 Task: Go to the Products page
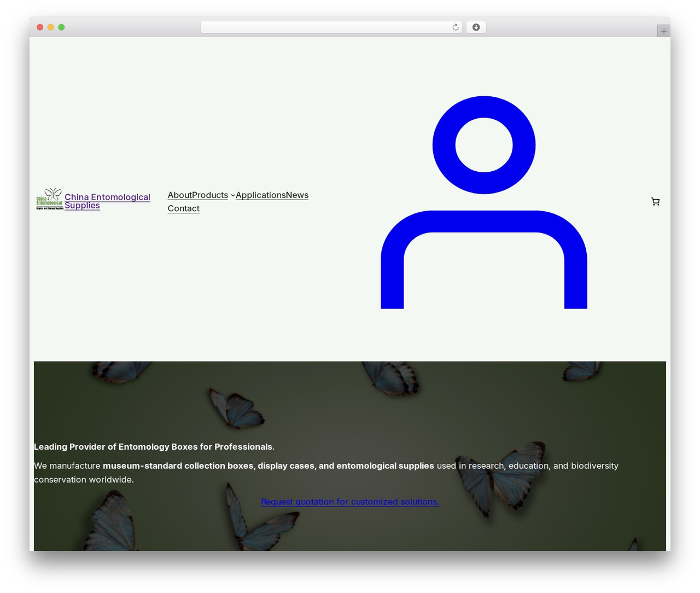(210, 195)
